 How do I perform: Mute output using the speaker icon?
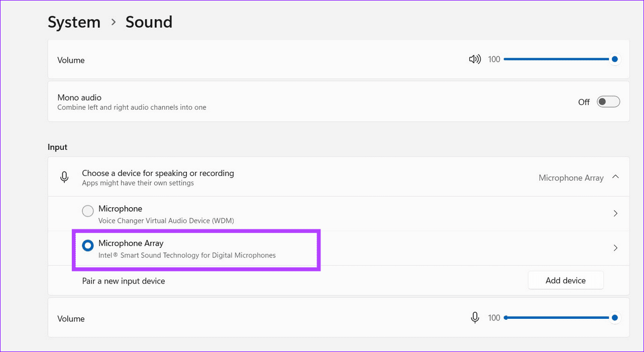(x=474, y=59)
